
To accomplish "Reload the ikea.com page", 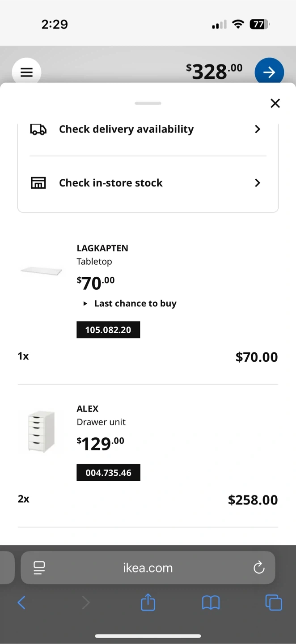I will [259, 568].
